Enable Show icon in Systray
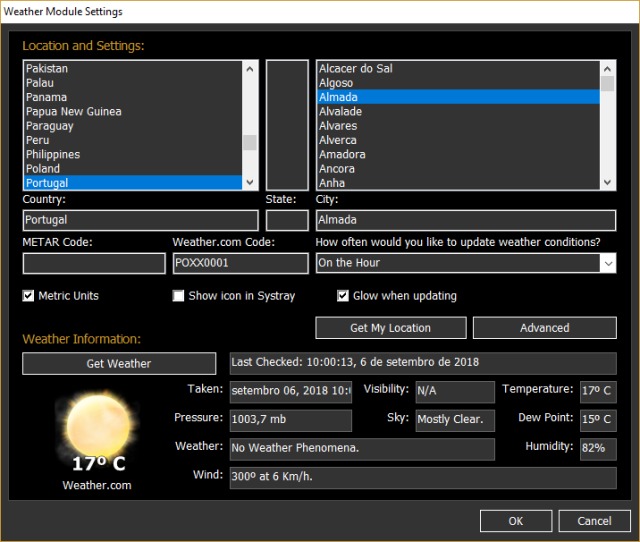Viewport: 640px width, 542px height. pyautogui.click(x=179, y=296)
